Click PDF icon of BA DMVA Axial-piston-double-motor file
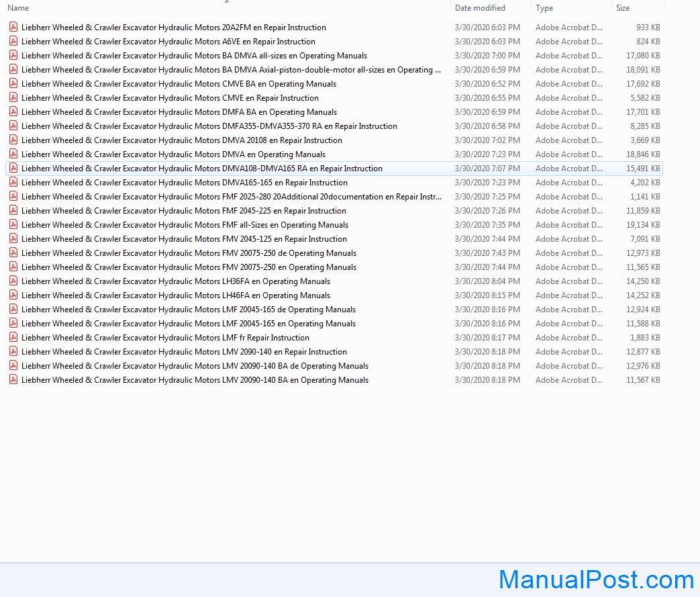The height and width of the screenshot is (597, 700). pos(13,69)
